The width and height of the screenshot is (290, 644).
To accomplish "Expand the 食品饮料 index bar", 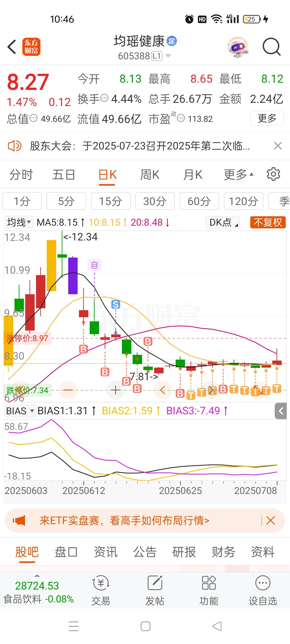I will (x=38, y=591).
